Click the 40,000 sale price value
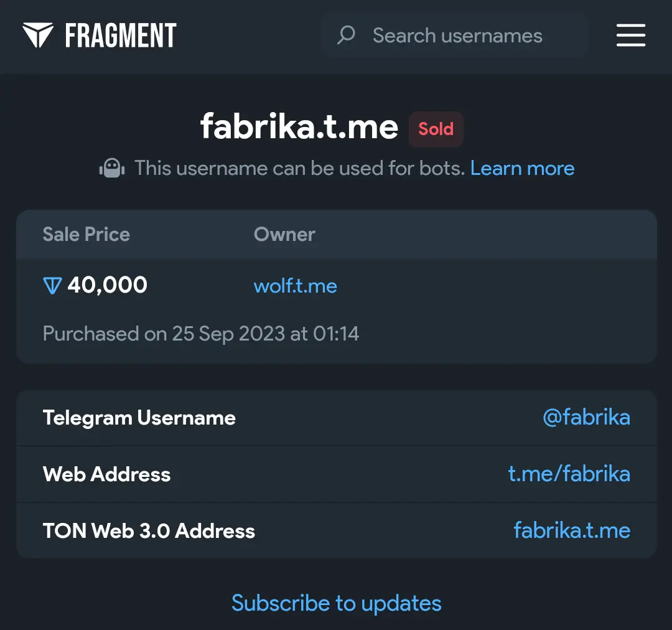The height and width of the screenshot is (630, 672). pos(107,285)
